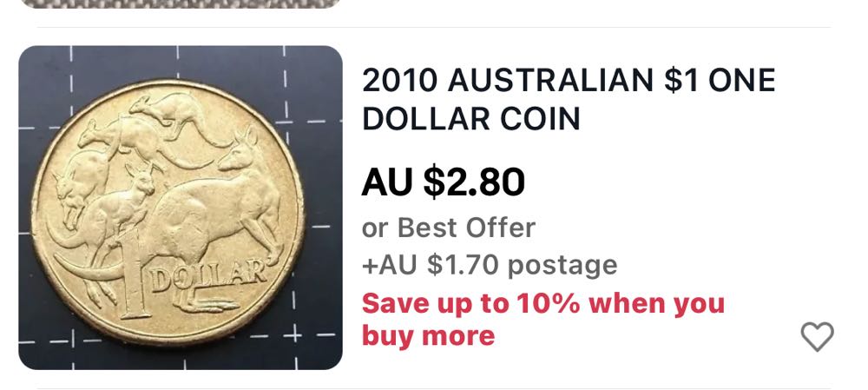This screenshot has height=390, width=868.
Task: View the +AU $1.70 postage details
Action: (x=490, y=265)
